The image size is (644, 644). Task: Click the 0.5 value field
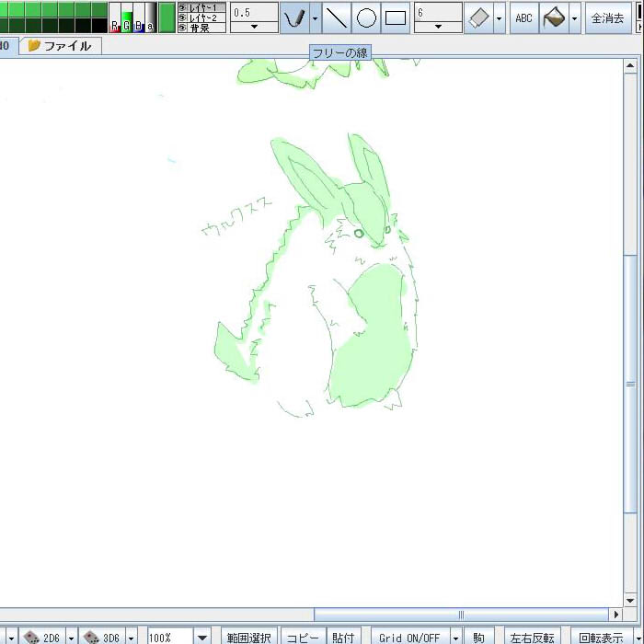(254, 12)
